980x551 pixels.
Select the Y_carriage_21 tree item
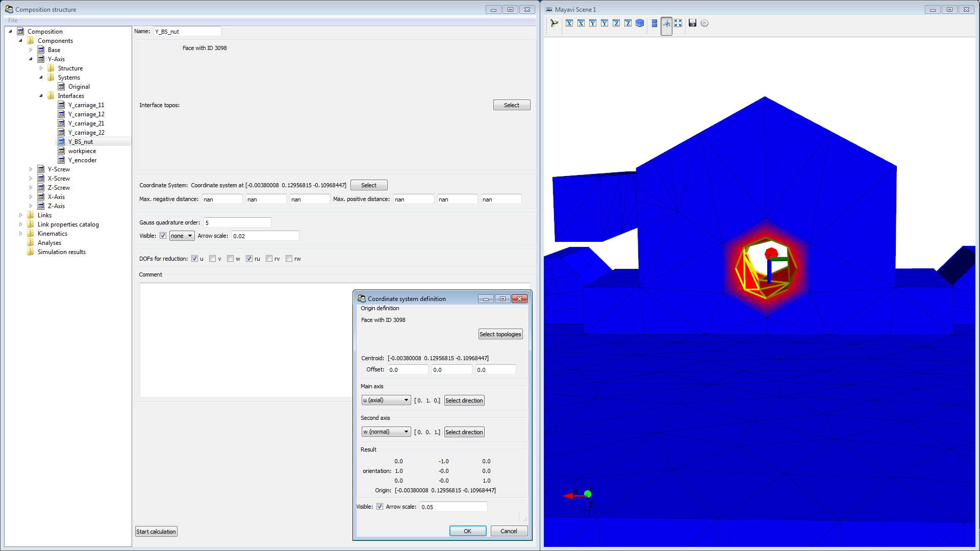(x=86, y=123)
